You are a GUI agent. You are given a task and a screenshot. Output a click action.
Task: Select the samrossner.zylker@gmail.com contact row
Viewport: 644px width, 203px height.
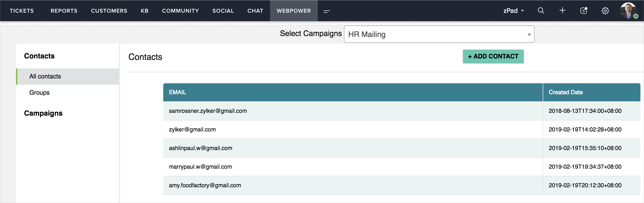click(208, 111)
